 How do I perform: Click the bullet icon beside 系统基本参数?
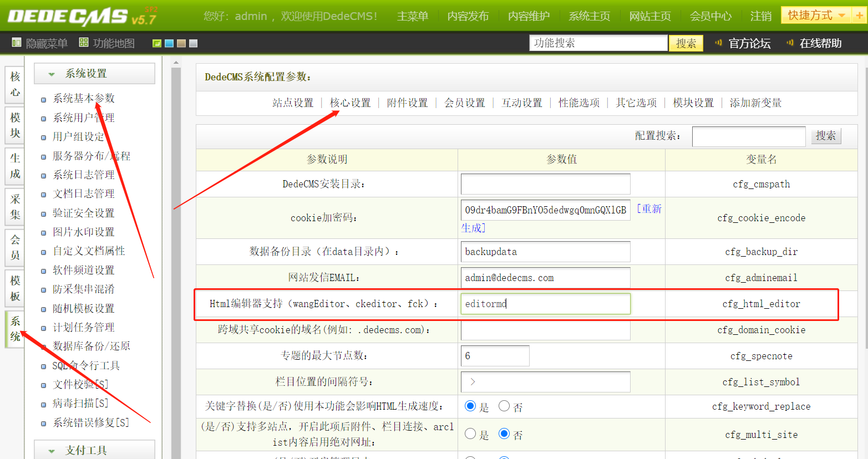click(x=43, y=100)
